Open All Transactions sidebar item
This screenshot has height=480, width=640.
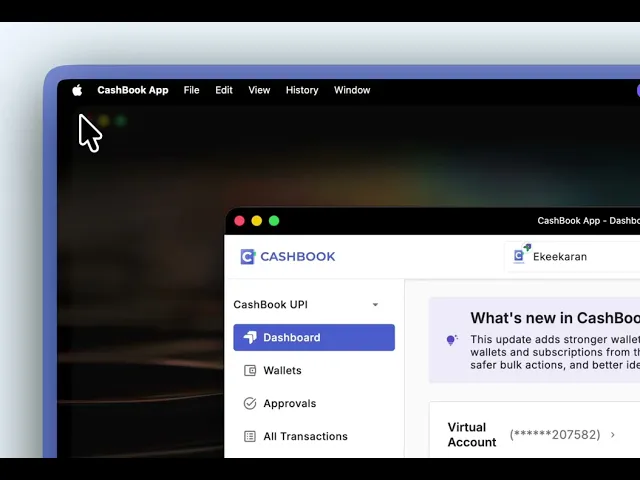[x=314, y=436]
